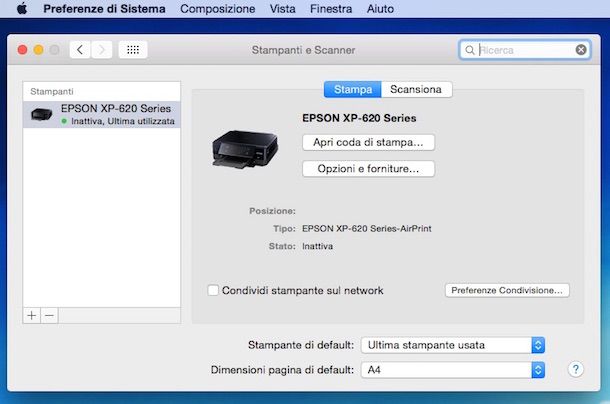Show all preferences grid icon
Image resolution: width=610 pixels, height=404 pixels.
133,50
